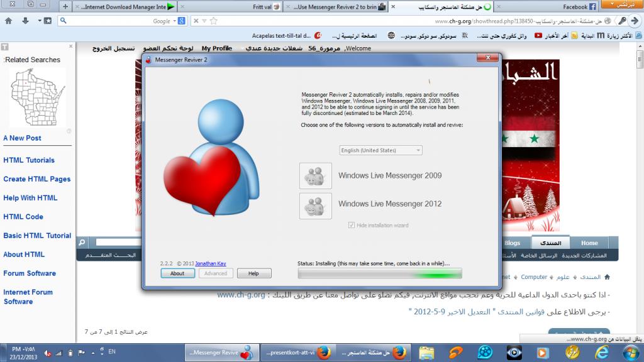Click the downloads arrow icon in the browser toolbar

click(26, 21)
